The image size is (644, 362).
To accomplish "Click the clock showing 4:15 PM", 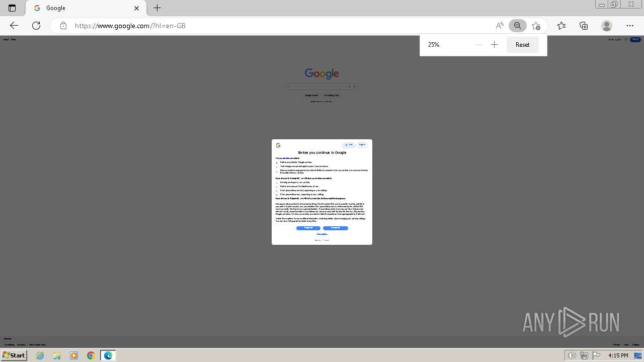I will pyautogui.click(x=618, y=355).
